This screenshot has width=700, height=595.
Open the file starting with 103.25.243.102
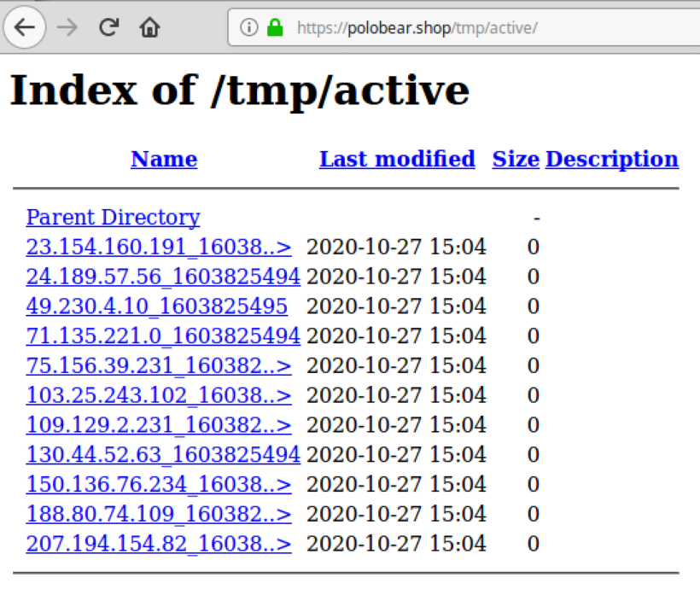point(157,395)
